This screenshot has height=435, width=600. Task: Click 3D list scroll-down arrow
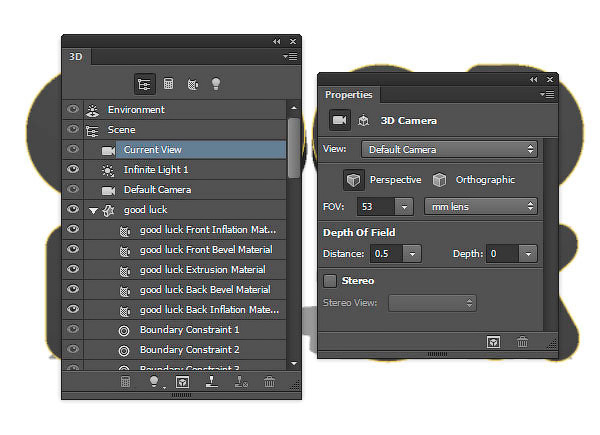[x=294, y=363]
